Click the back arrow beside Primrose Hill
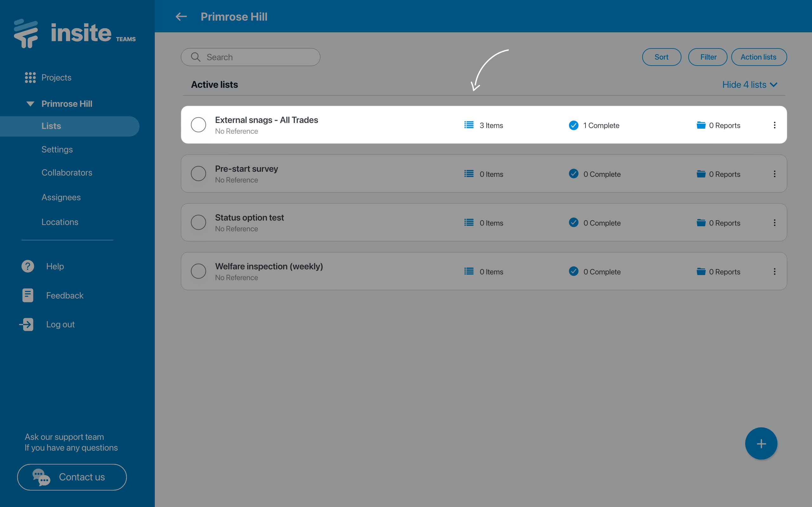 (x=181, y=16)
